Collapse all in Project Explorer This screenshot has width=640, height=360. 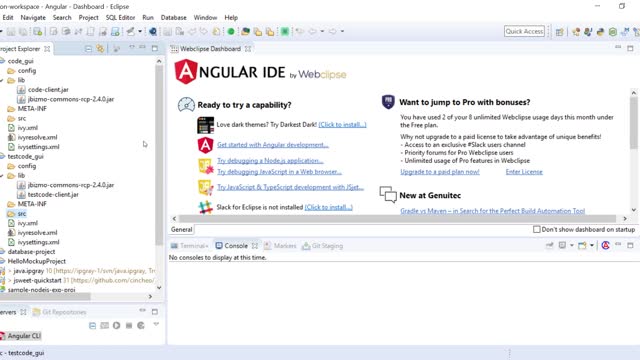(88, 49)
